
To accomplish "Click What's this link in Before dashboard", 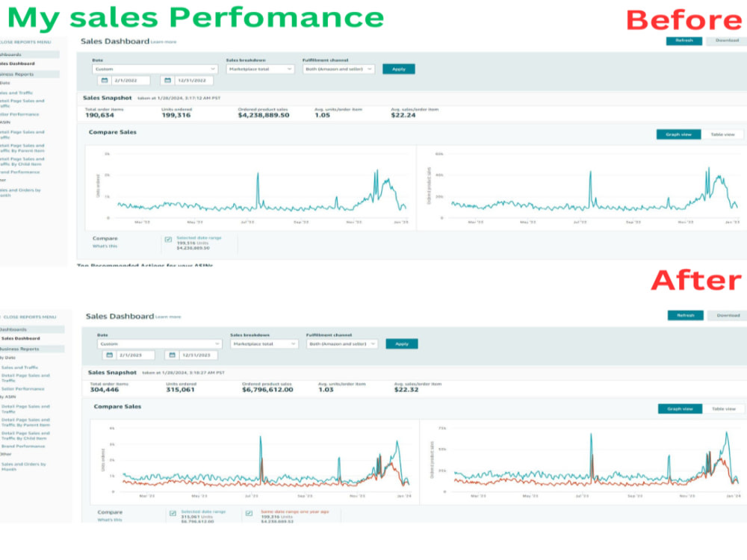I will point(105,246).
